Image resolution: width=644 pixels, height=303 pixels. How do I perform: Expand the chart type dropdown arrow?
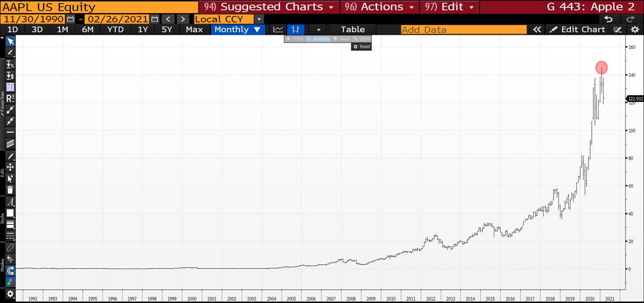click(318, 29)
